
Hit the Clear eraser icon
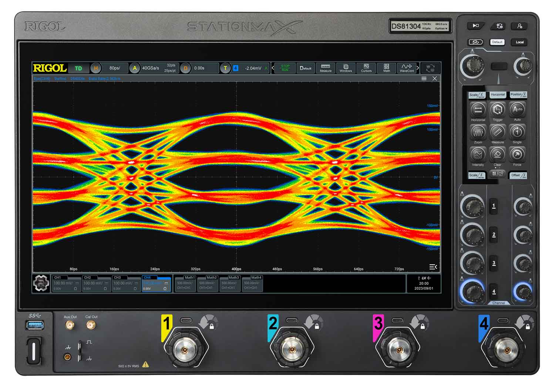497,155
